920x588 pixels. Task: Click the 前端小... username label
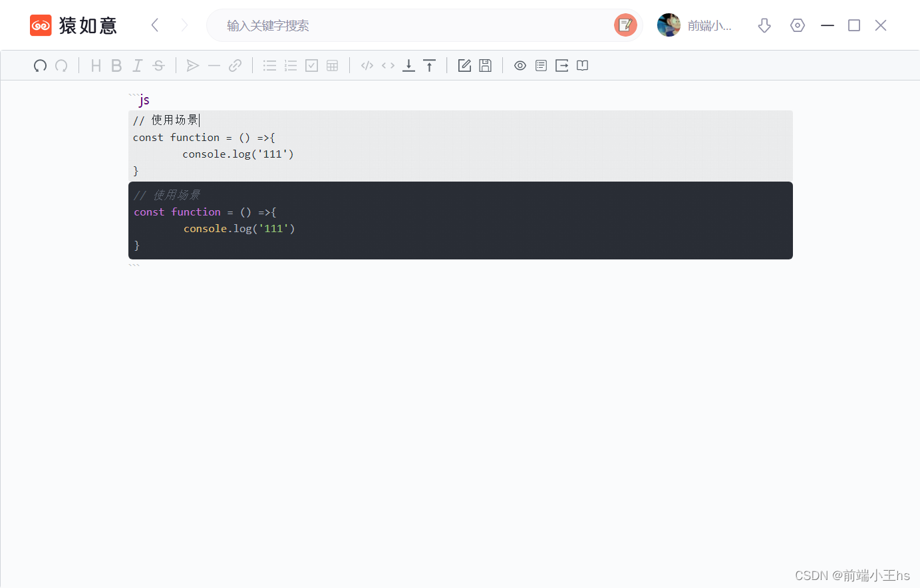tap(709, 25)
